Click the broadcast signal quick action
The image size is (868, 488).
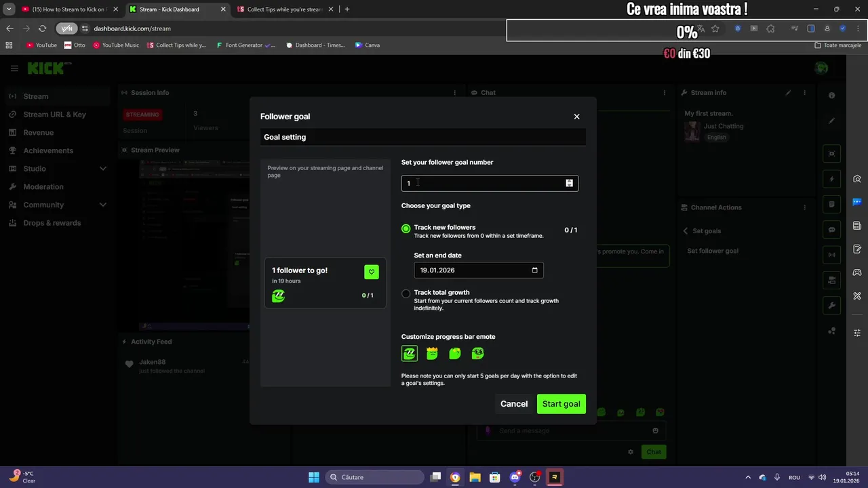click(832, 255)
